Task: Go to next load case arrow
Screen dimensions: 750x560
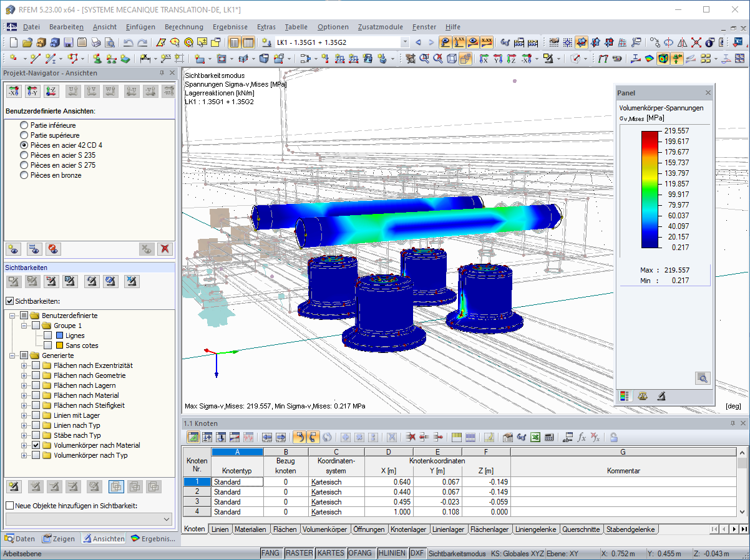Action: [431, 42]
